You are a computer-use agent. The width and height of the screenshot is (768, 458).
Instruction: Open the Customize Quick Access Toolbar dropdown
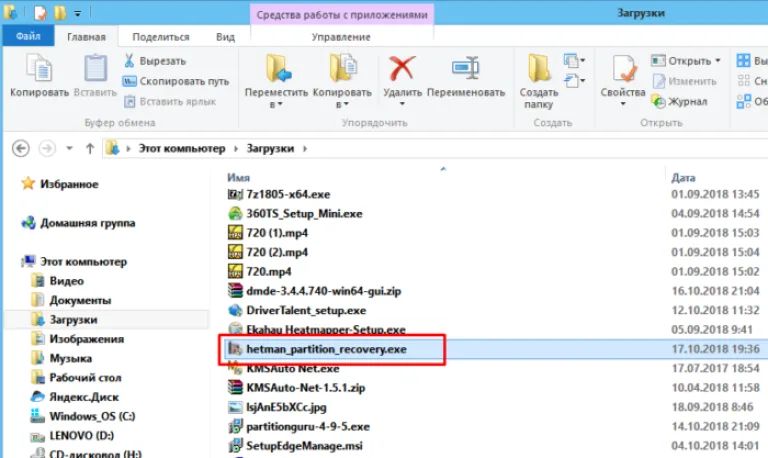(77, 14)
